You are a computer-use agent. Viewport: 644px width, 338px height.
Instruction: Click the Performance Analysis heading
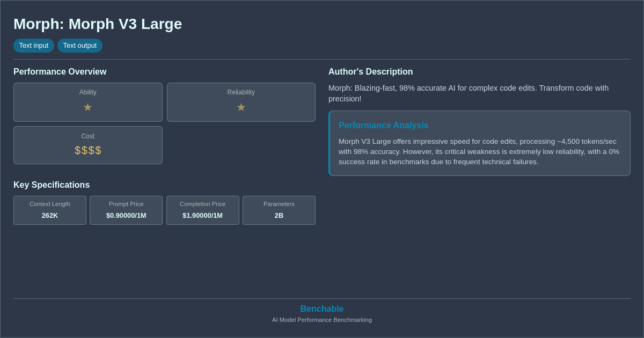[x=383, y=125]
